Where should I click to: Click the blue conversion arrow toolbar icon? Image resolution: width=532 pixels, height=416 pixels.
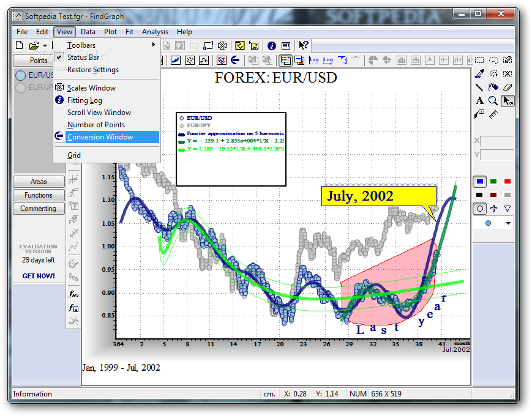tap(235, 61)
